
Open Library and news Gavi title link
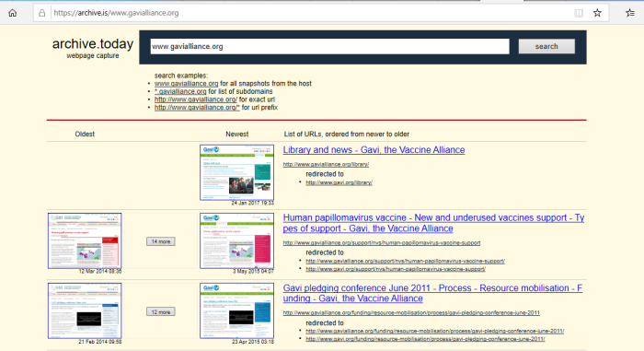374,150
